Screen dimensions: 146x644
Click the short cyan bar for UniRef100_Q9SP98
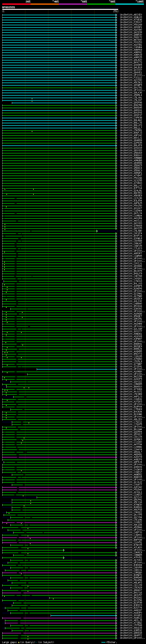64,103
